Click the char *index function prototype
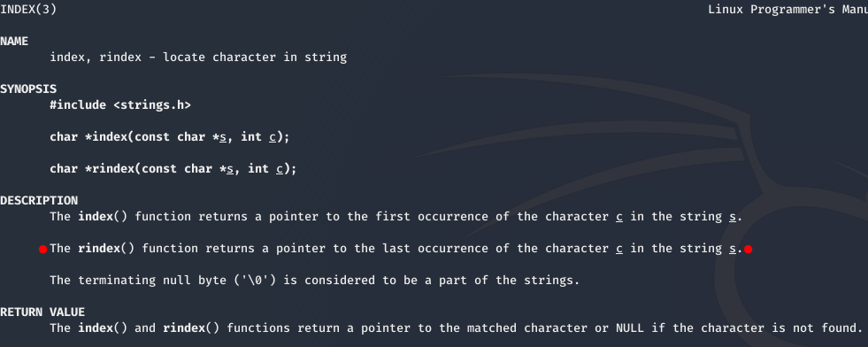Image resolution: width=868 pixels, height=347 pixels. (x=170, y=137)
